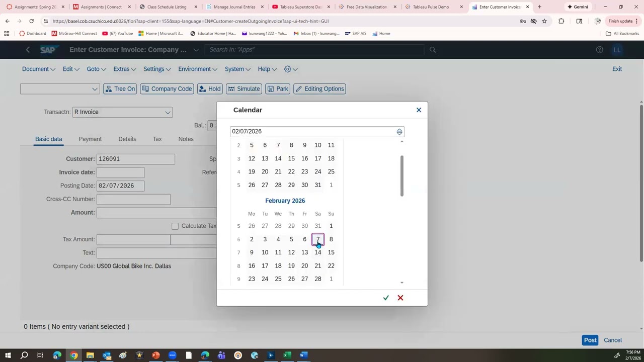This screenshot has width=644, height=362.
Task: Switch to the Details tab
Action: [x=127, y=139]
